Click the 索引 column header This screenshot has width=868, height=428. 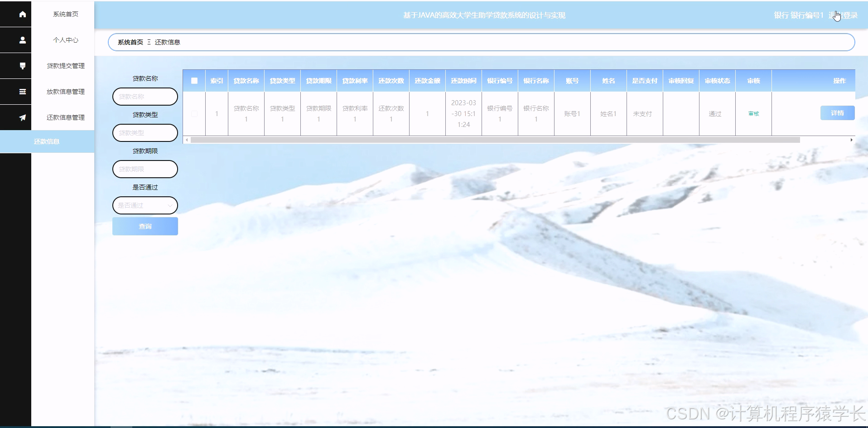coord(217,81)
